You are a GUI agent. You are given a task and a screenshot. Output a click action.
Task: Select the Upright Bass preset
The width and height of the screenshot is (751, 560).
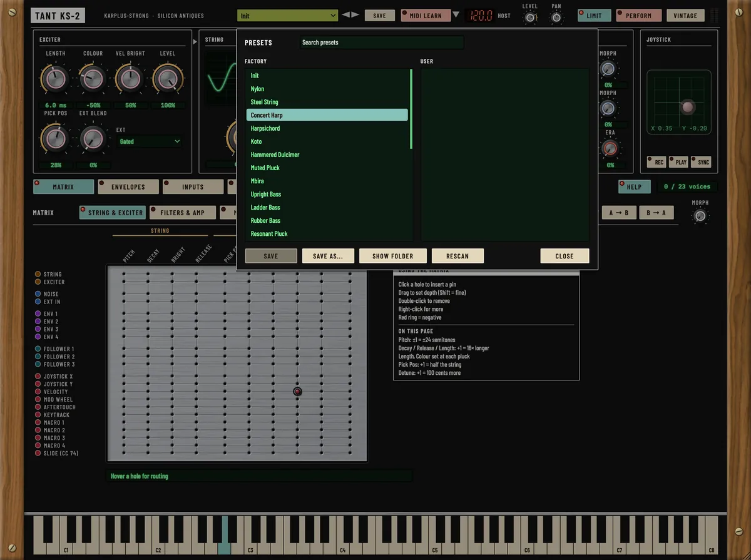pyautogui.click(x=327, y=194)
